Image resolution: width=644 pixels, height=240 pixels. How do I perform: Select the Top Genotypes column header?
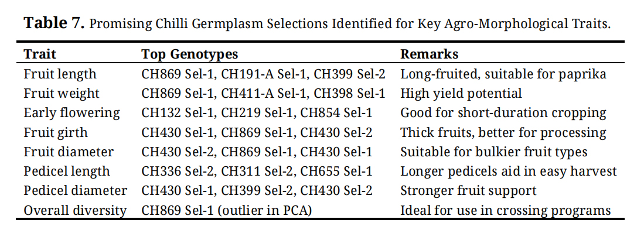[x=190, y=54]
